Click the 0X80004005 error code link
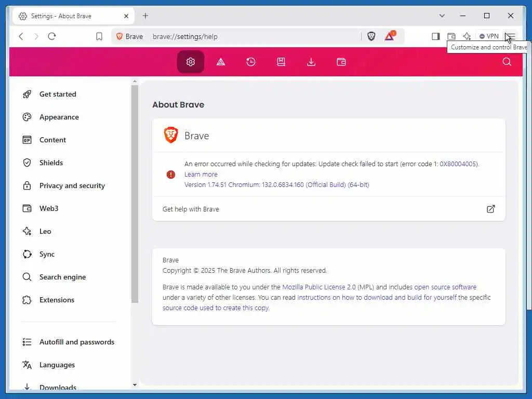 459,164
